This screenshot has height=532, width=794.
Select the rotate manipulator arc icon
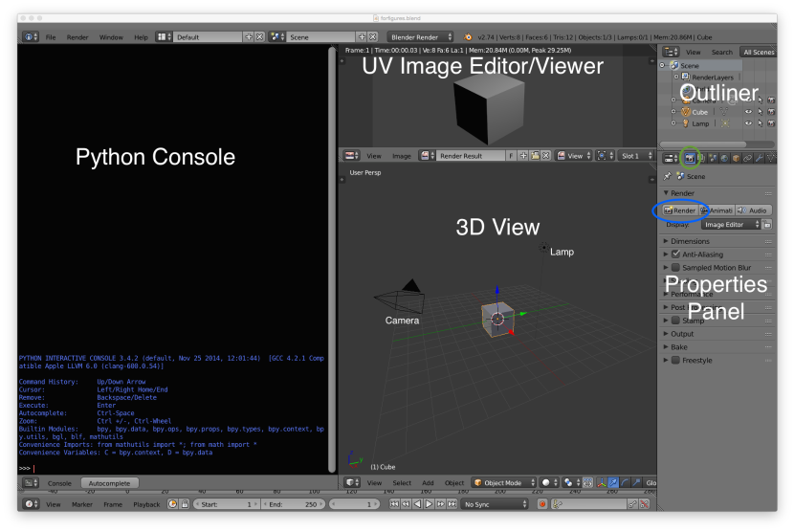(x=625, y=483)
